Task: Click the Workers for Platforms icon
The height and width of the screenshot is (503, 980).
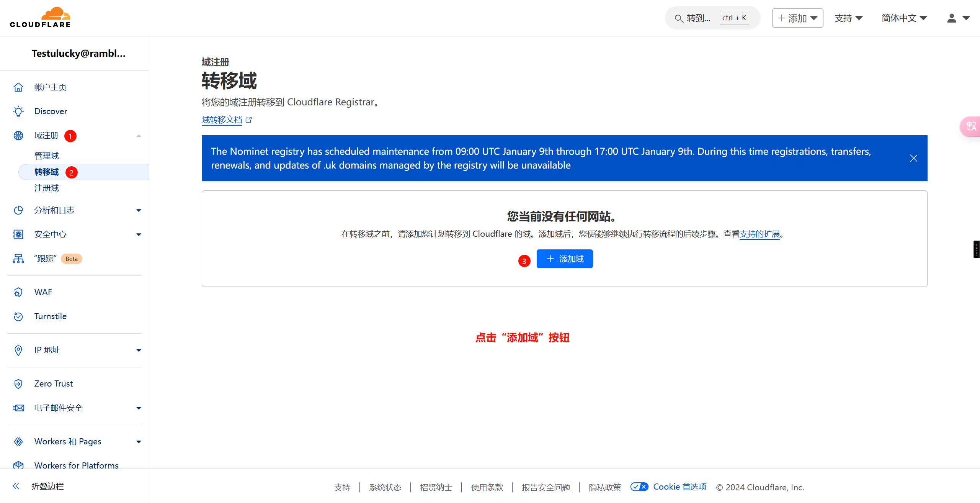Action: [x=18, y=465]
